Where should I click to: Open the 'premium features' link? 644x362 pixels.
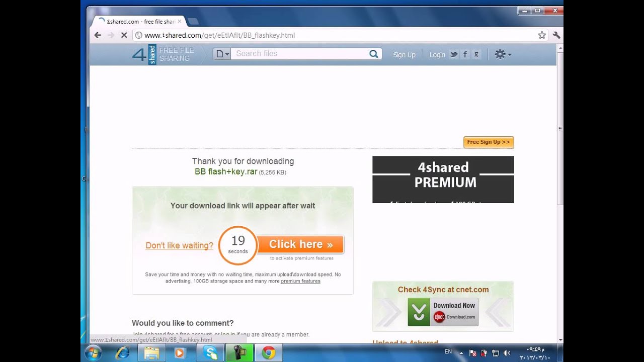pyautogui.click(x=300, y=281)
